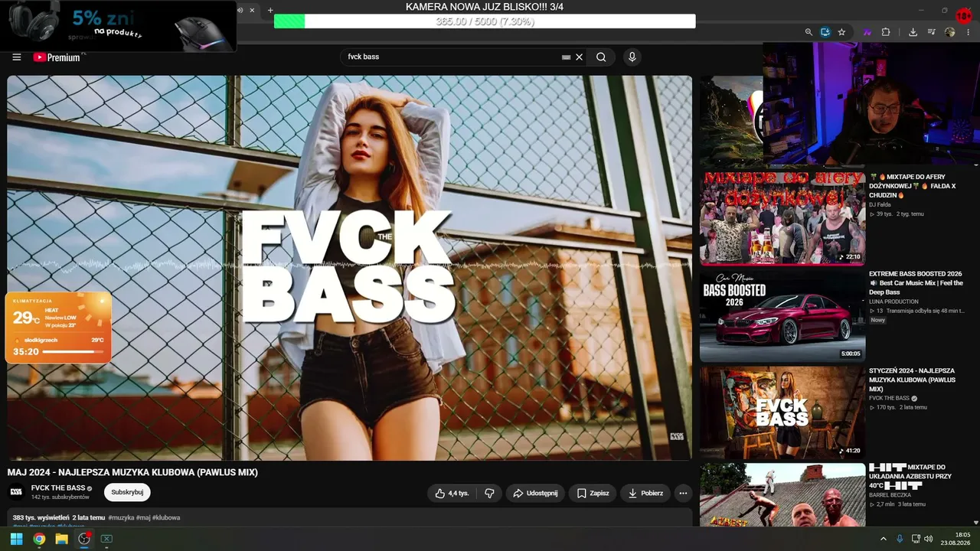
Task: Open the Extensions puzzle piece menu
Action: [x=886, y=32]
